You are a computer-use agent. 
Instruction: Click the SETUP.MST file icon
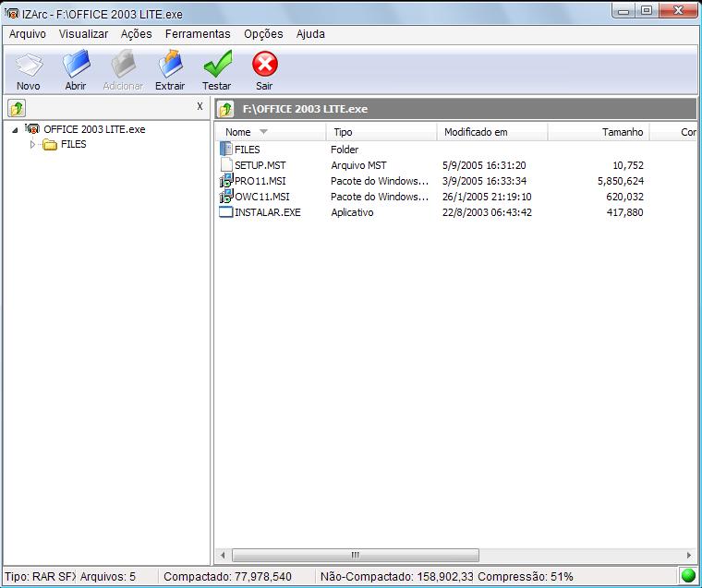(226, 164)
